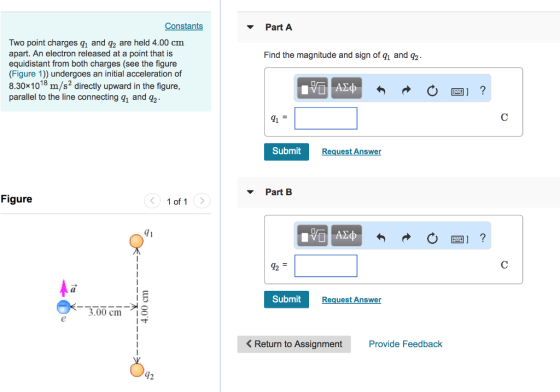Open help question mark in Part A toolbar

point(482,90)
